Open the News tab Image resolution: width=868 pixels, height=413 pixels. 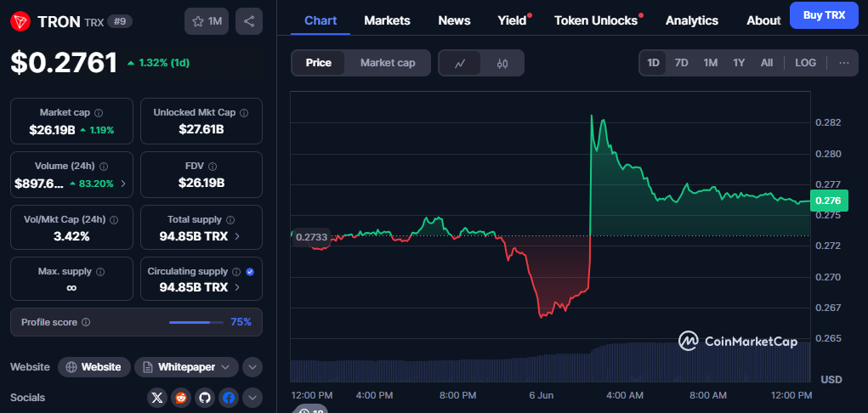(454, 20)
